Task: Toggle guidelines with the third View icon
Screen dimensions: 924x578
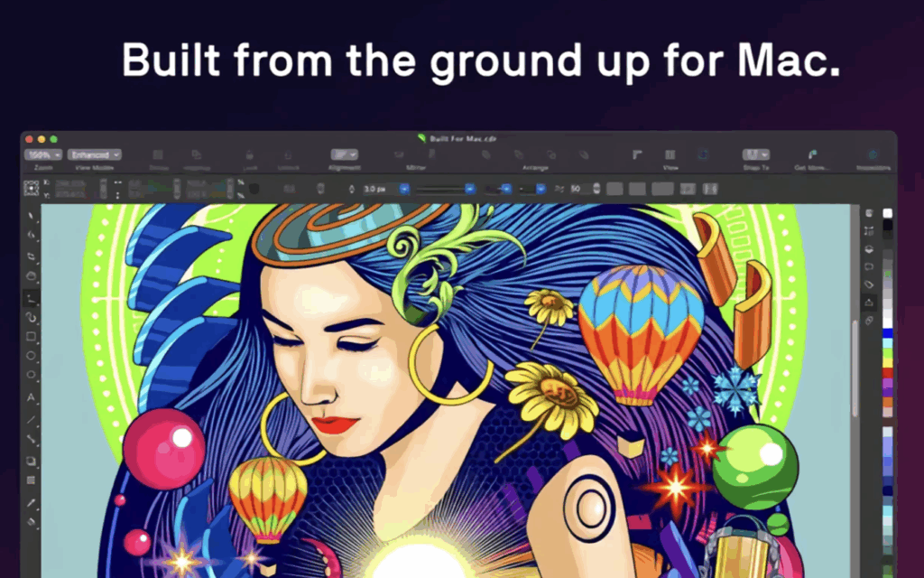Action: 703,154
